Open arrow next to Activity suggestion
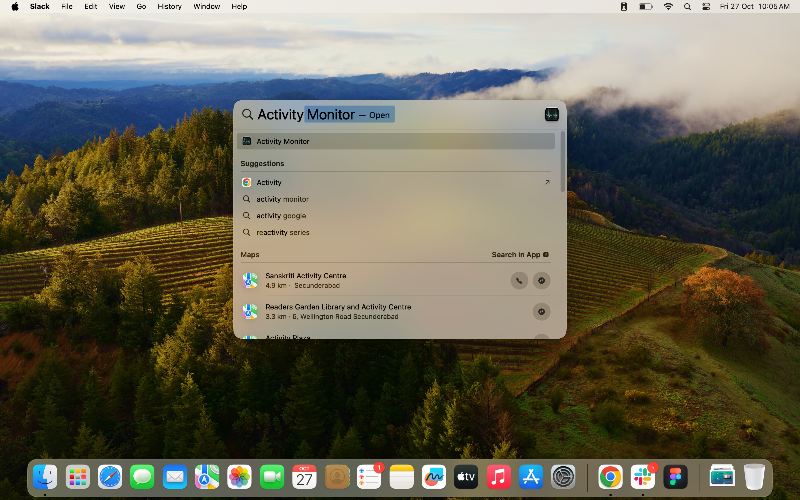 (x=547, y=182)
